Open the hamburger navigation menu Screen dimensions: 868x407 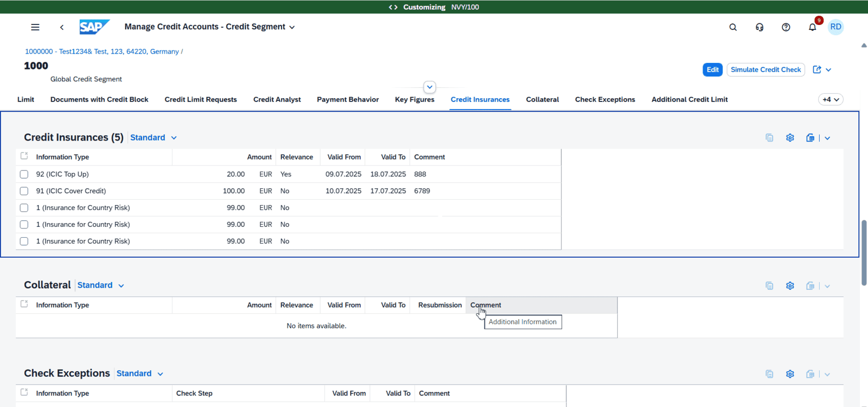35,27
